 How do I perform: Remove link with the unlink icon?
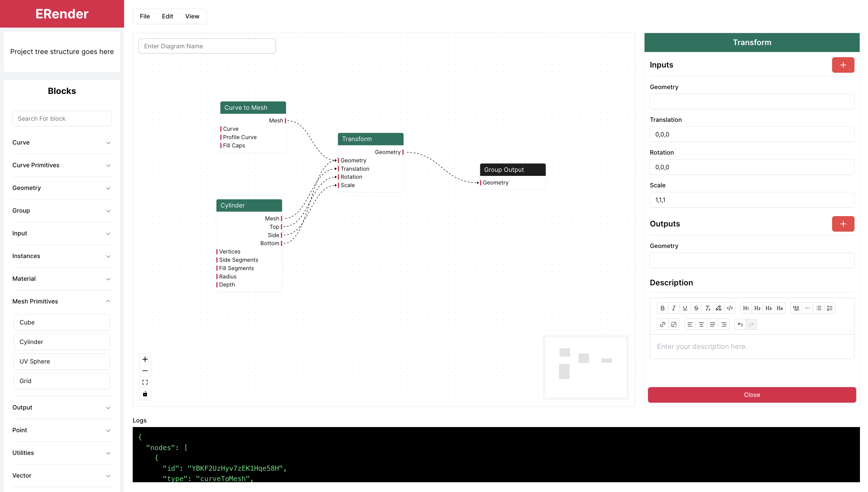[674, 324]
